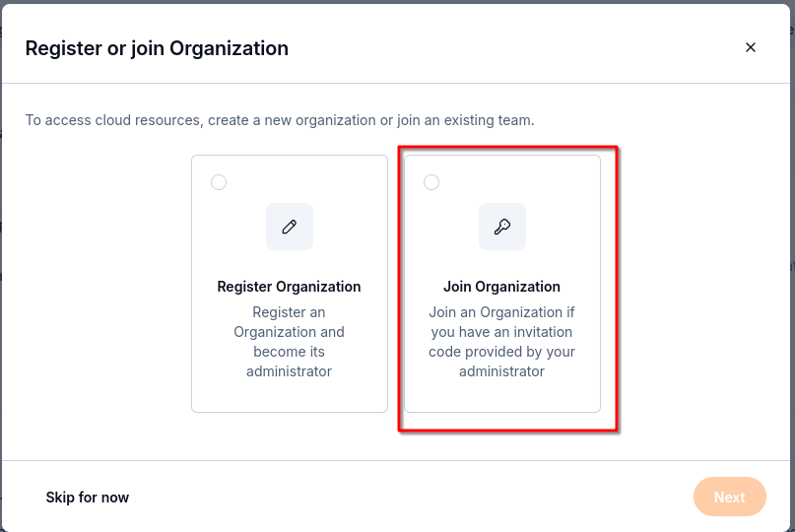Click the Register Organization card title
This screenshot has height=532, width=795.
(x=289, y=287)
